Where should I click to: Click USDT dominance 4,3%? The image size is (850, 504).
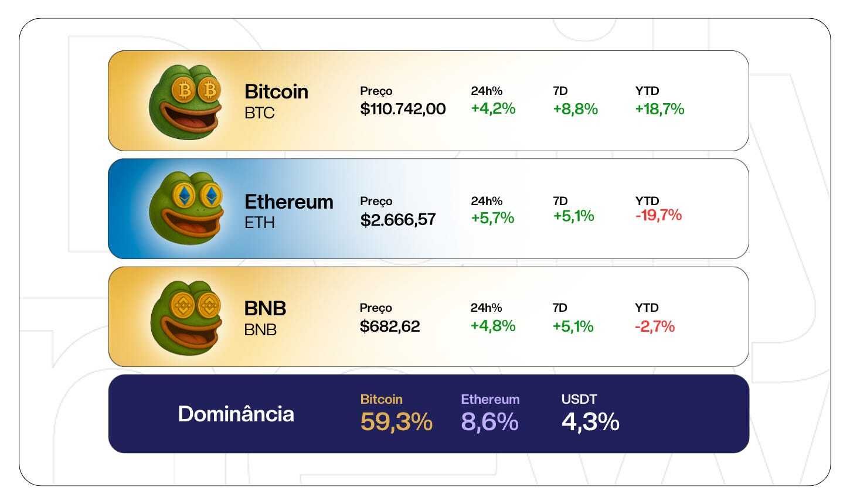[x=590, y=422]
